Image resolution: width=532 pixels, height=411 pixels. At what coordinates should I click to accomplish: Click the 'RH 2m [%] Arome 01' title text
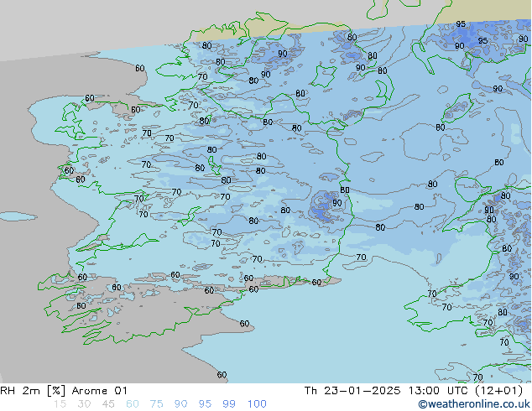point(64,391)
